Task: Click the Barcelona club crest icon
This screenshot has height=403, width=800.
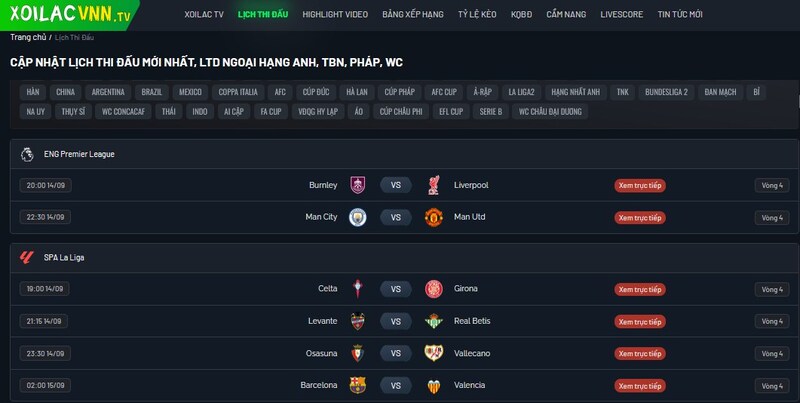Action: [x=358, y=385]
